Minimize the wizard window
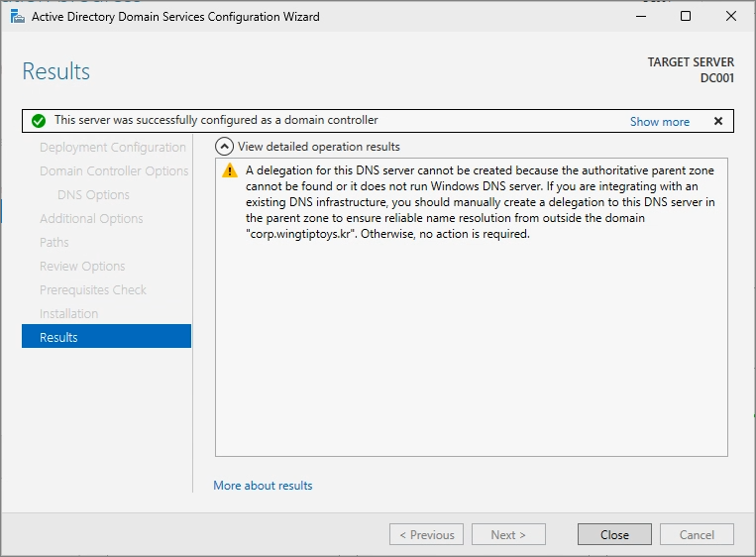This screenshot has height=557, width=756. point(641,17)
